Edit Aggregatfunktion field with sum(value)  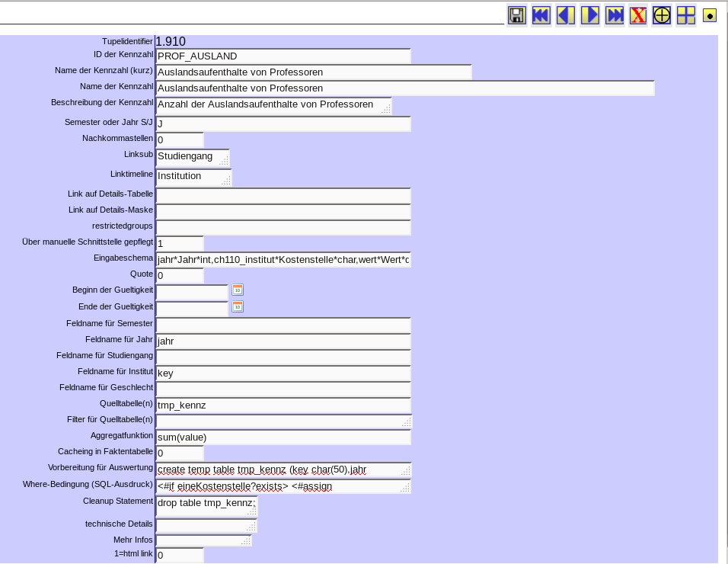(x=283, y=437)
